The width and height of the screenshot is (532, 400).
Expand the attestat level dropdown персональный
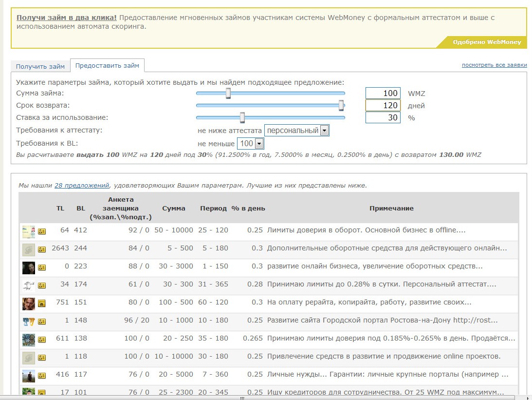click(x=296, y=131)
